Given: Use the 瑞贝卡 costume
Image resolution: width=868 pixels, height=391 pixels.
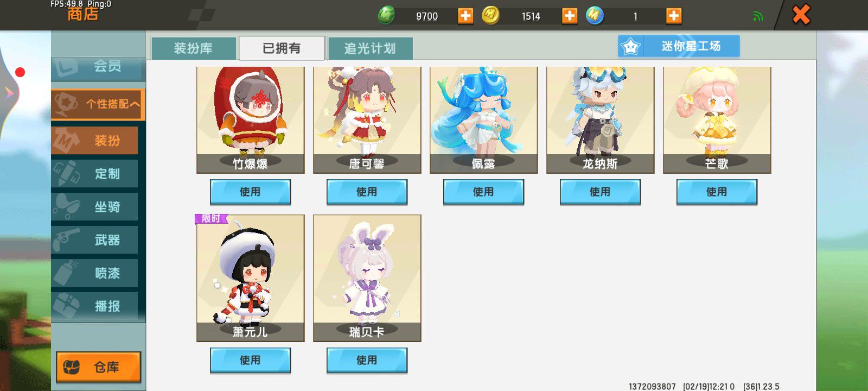Looking at the screenshot, I should 367,360.
